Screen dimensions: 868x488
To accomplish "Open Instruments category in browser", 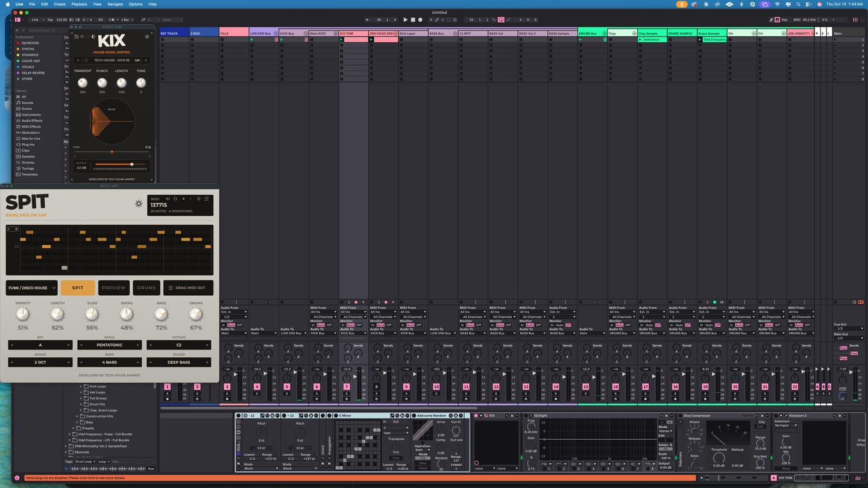I will (31, 114).
